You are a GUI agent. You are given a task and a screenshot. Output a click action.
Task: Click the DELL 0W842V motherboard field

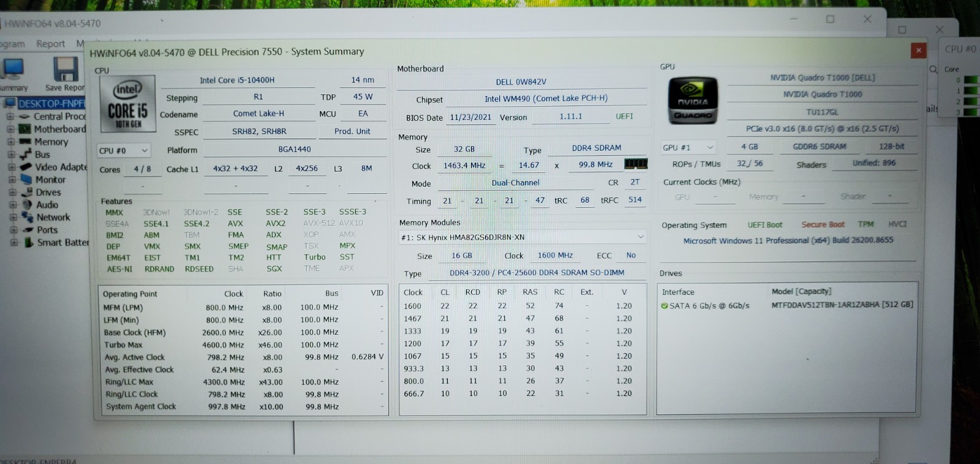[521, 82]
